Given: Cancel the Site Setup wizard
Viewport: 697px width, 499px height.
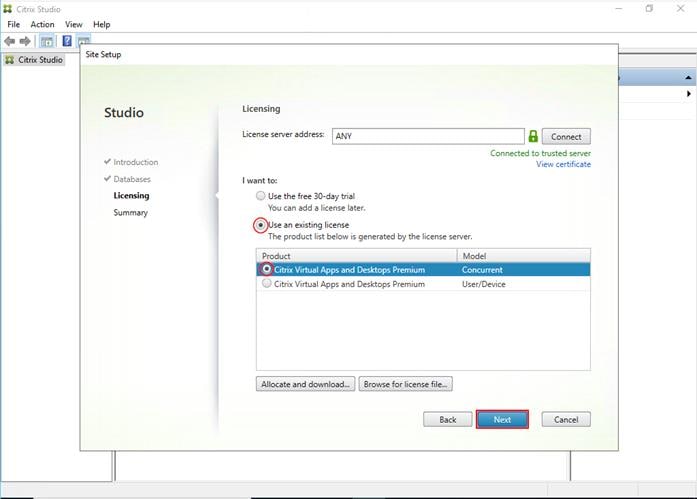Looking at the screenshot, I should tap(566, 419).
